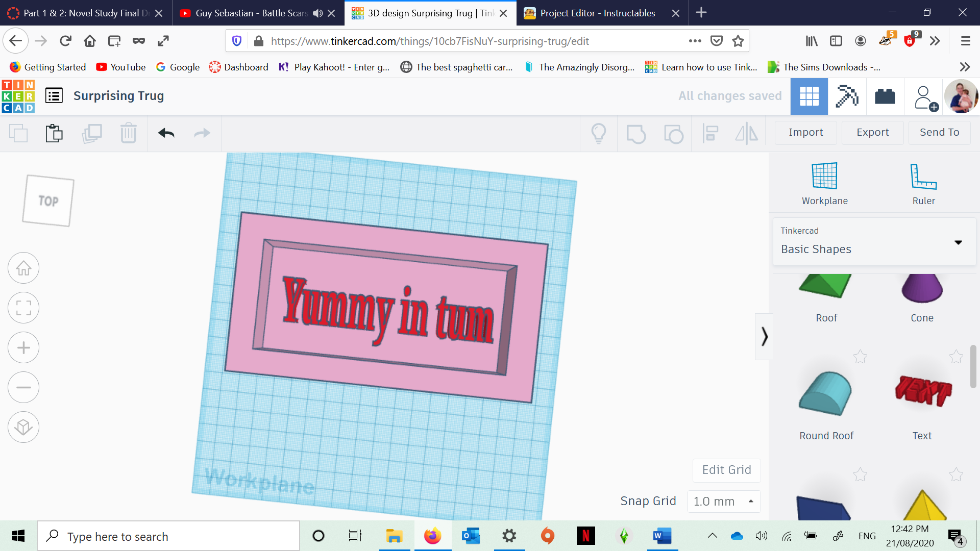Viewport: 980px width, 551px height.
Task: Switch to 3D design grid view
Action: (x=809, y=96)
